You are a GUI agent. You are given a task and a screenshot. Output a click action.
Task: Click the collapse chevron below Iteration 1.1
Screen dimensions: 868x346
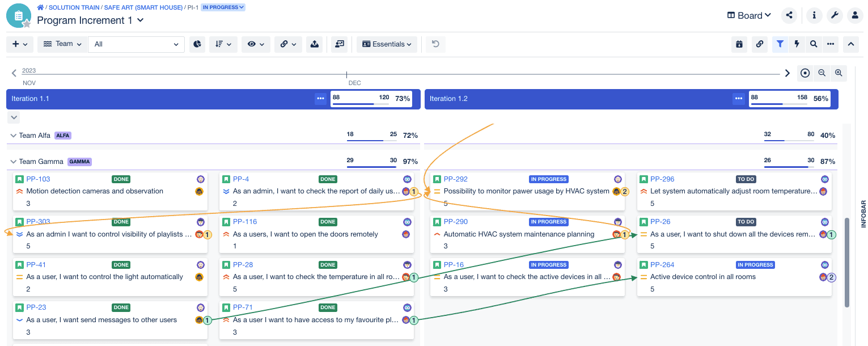pyautogui.click(x=14, y=117)
